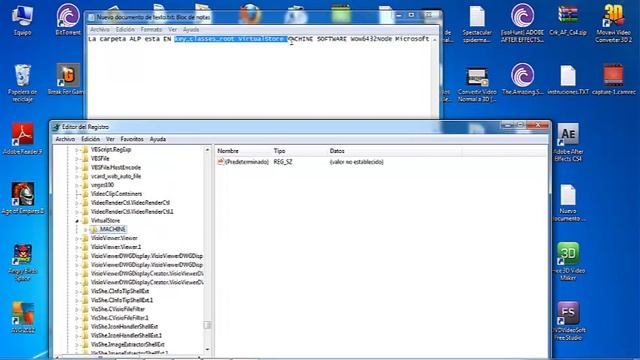640x360 pixels.
Task: Click the REG_SZ type cell
Action: [x=282, y=162]
